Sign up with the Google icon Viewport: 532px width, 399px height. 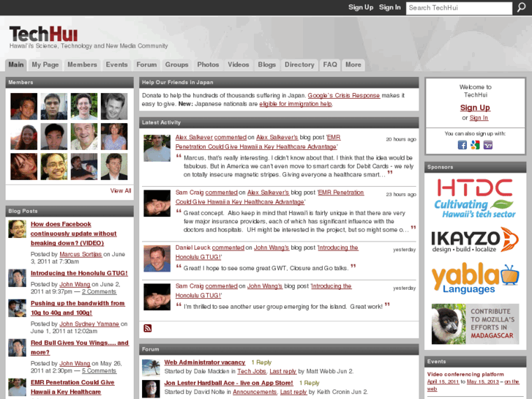475,146
